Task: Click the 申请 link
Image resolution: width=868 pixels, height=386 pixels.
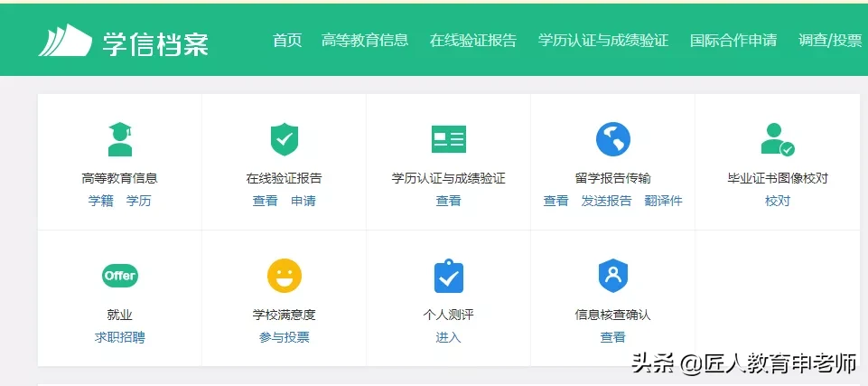Action: 303,201
